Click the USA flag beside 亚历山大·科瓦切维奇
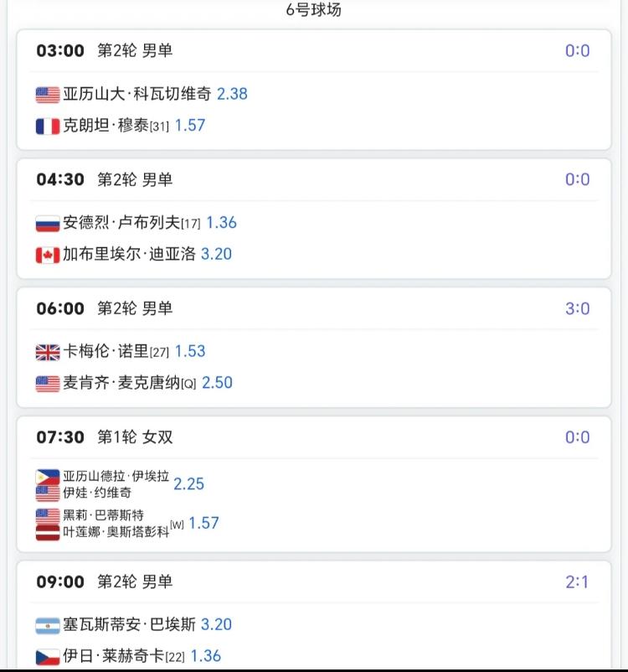This screenshot has width=628, height=672. (x=48, y=95)
